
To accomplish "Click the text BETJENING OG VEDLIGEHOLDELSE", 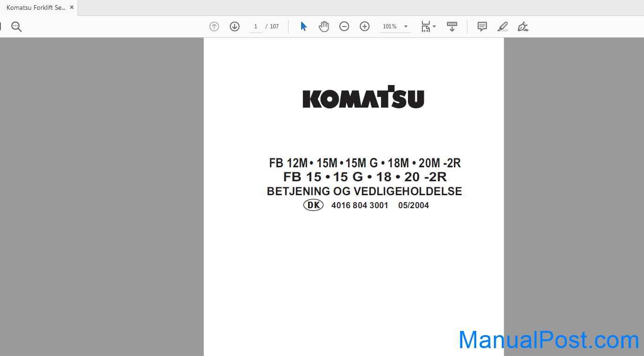I will (364, 191).
